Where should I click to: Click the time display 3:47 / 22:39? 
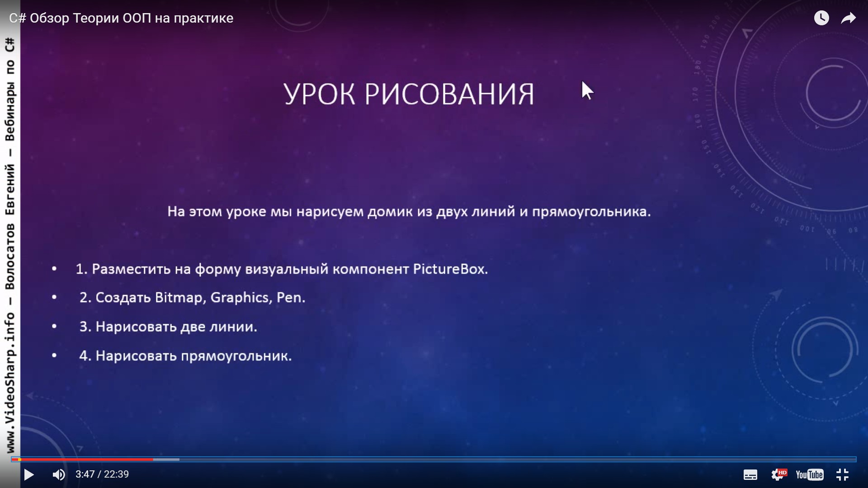(102, 474)
